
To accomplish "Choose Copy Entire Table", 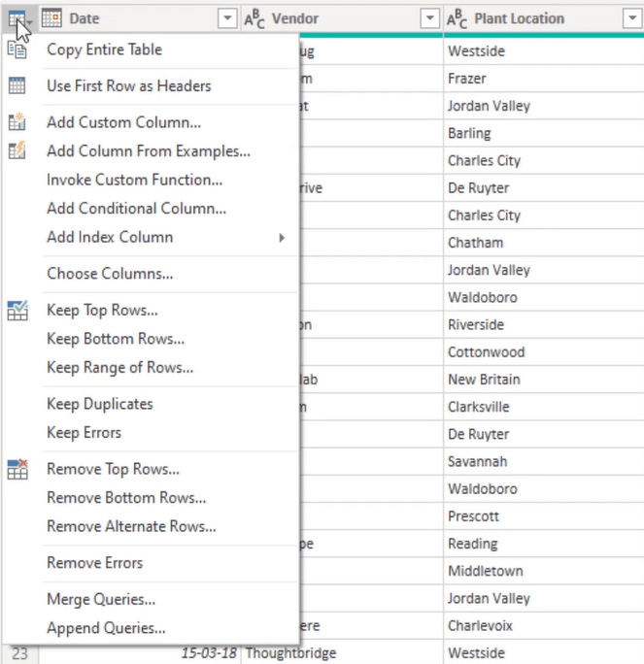I will 151,50.
